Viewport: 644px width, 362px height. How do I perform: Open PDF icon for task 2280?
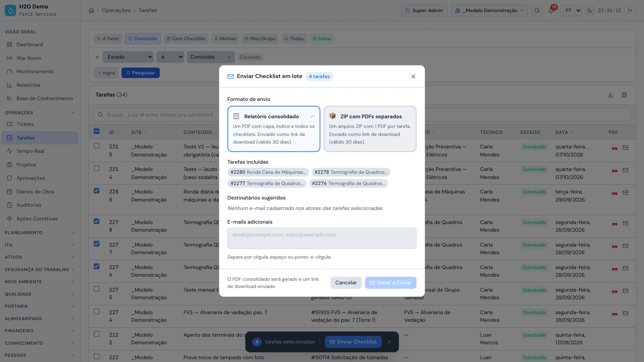[x=614, y=193]
